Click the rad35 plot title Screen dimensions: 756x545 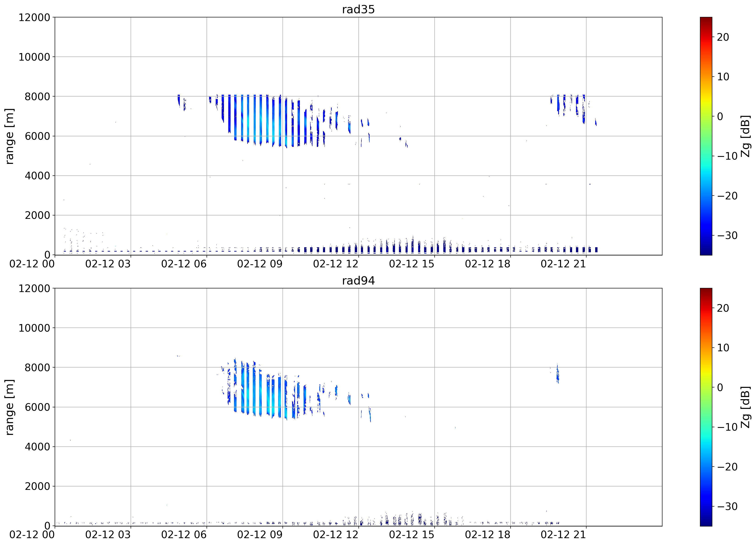pos(358,9)
